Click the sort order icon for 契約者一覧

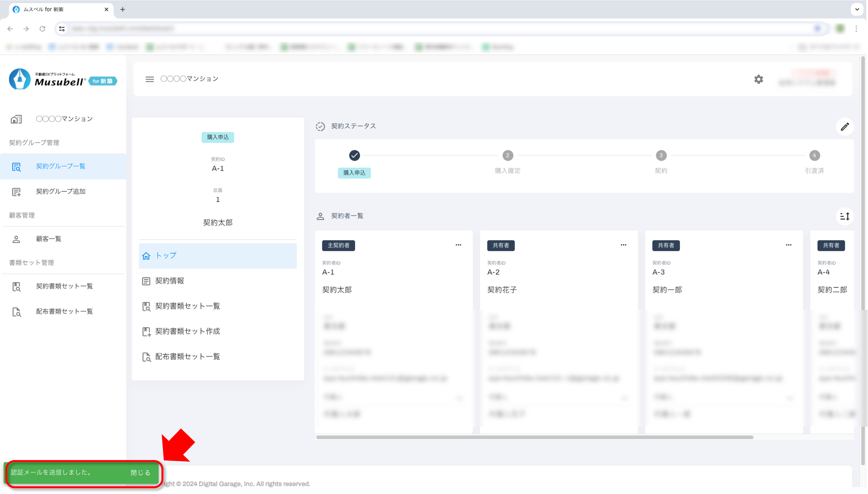[x=845, y=216]
